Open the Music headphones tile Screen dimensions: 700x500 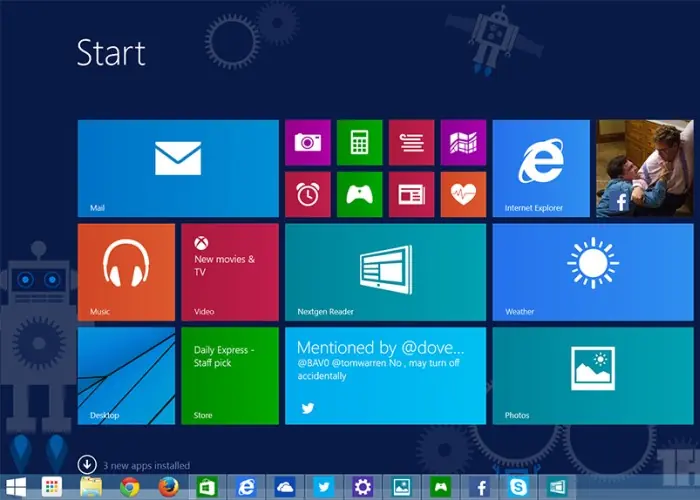tap(126, 272)
